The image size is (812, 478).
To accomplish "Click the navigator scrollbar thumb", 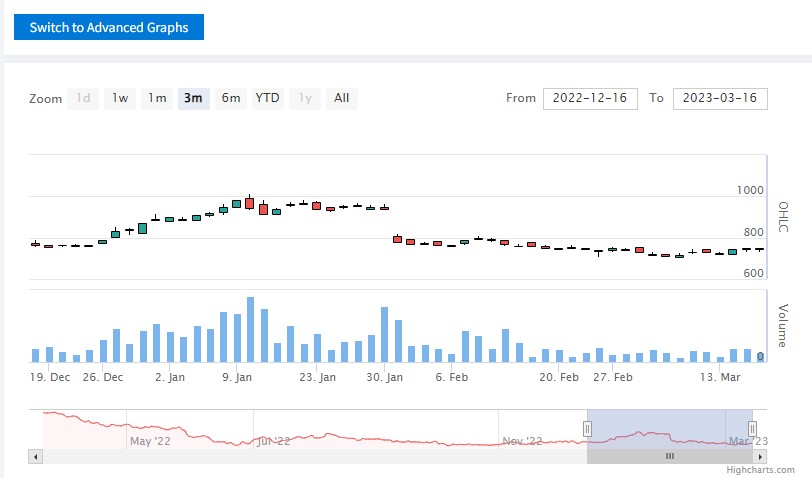I will click(x=669, y=456).
